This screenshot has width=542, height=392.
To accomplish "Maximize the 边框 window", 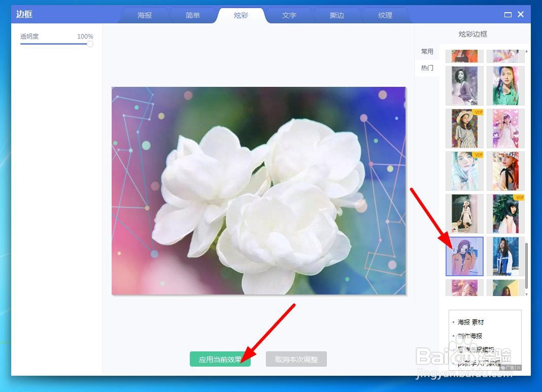I will 508,15.
